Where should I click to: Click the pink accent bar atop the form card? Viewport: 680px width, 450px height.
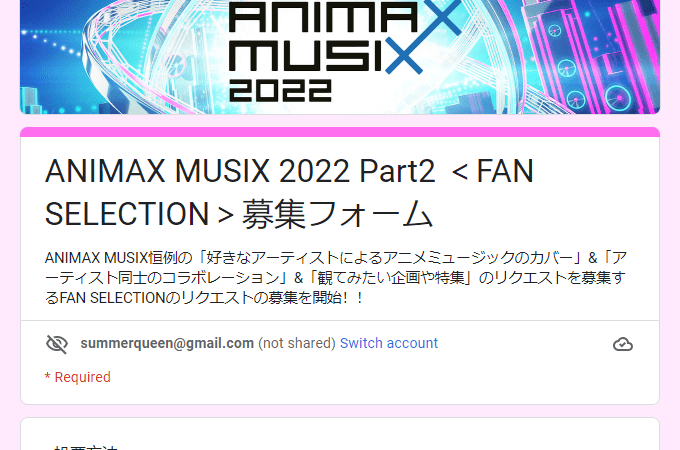click(x=340, y=132)
